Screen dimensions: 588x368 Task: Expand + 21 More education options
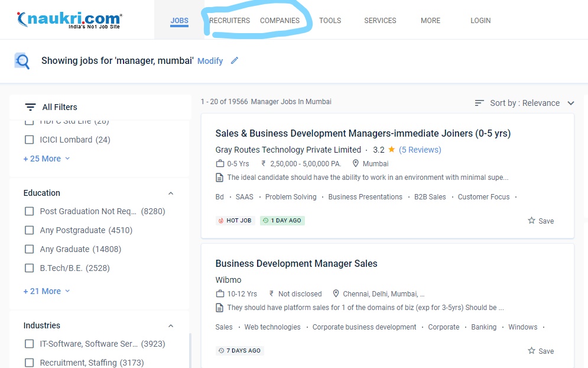[47, 291]
